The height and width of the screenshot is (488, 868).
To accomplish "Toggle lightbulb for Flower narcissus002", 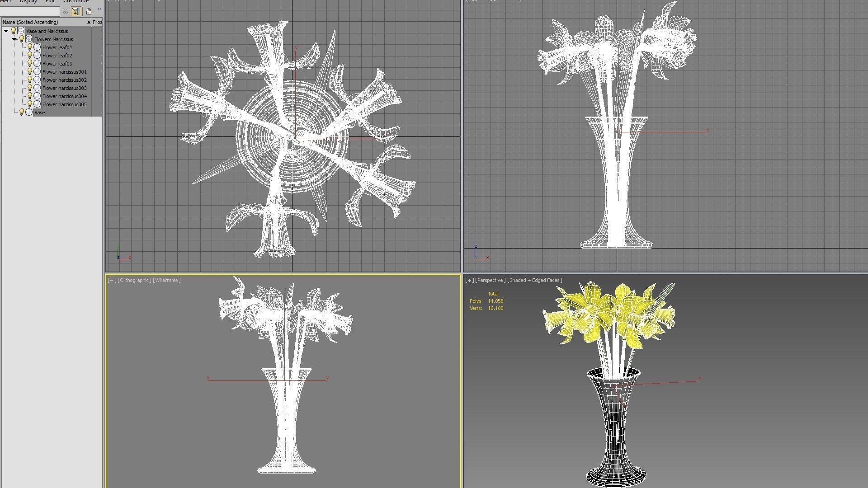I will tap(30, 80).
